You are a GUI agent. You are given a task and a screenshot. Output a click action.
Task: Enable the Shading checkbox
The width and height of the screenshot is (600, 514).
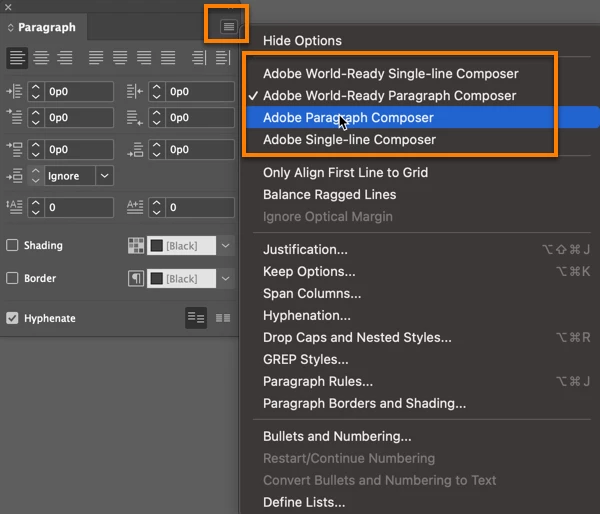pos(12,245)
